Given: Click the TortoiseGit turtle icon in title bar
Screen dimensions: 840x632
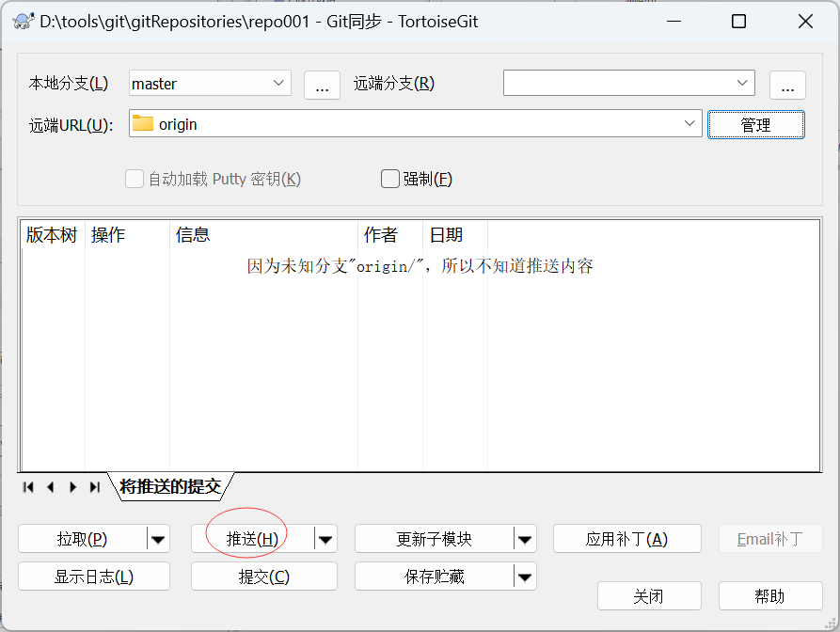Looking at the screenshot, I should 24,22.
